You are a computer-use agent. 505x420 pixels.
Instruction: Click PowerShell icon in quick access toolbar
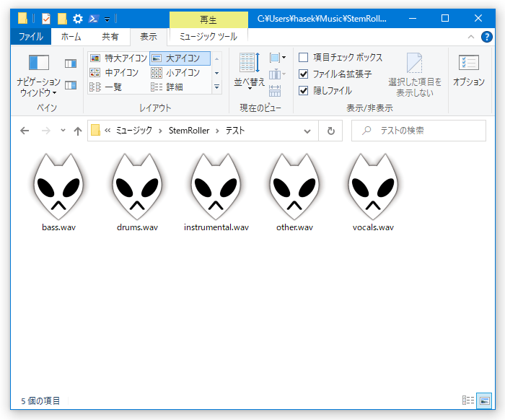(x=93, y=19)
